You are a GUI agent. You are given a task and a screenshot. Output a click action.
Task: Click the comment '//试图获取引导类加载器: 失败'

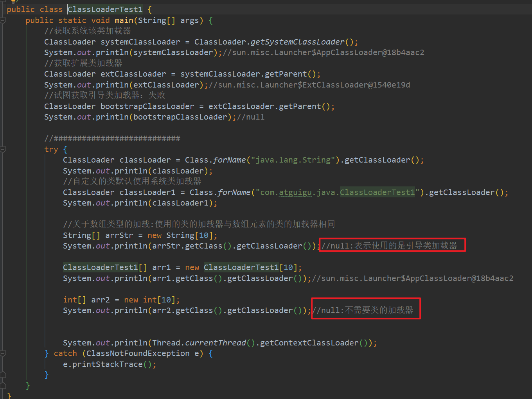pos(105,95)
